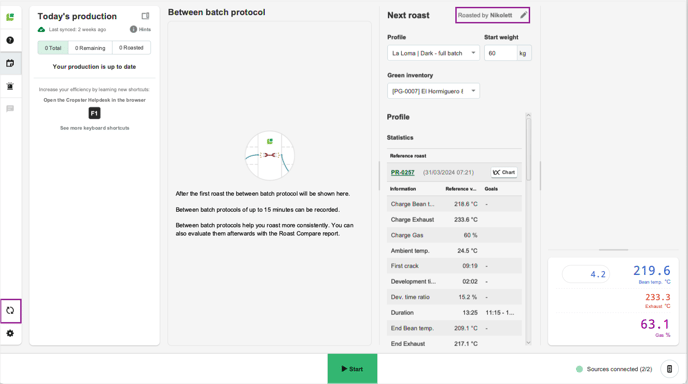
Task: Click the device icon next to Sources connected
Action: pos(669,369)
